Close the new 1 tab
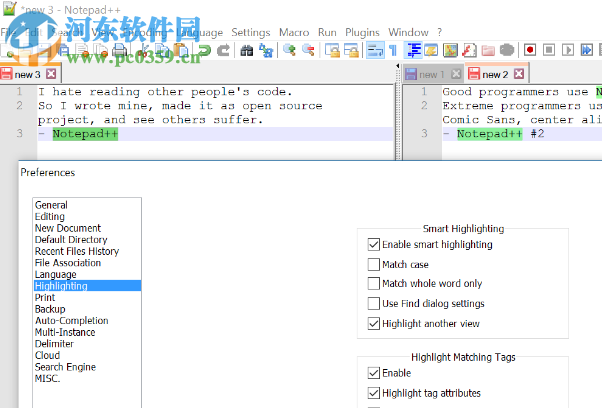Image resolution: width=602 pixels, height=408 pixels. tap(456, 74)
